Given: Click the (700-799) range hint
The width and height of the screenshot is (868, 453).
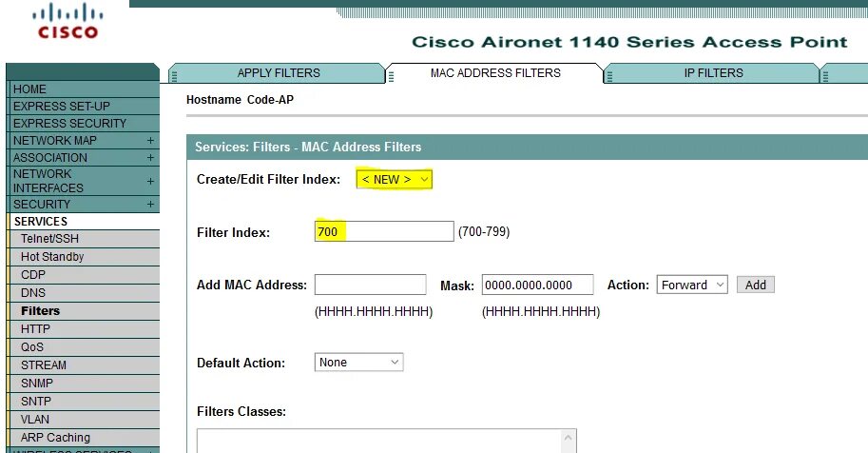Looking at the screenshot, I should [484, 232].
